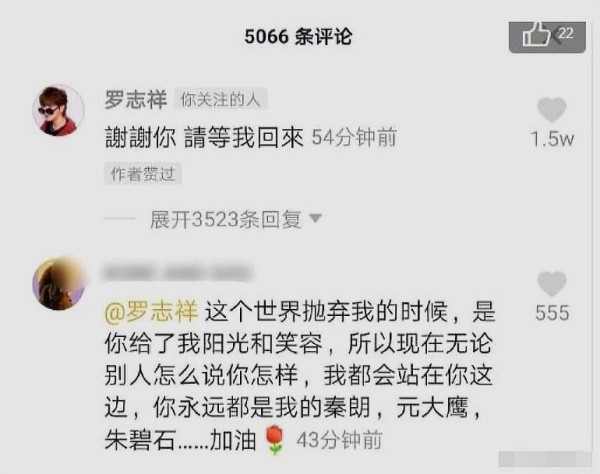Screen dimensions: 600x474
Task: Expand the 3523 replies thread
Action: point(226,219)
